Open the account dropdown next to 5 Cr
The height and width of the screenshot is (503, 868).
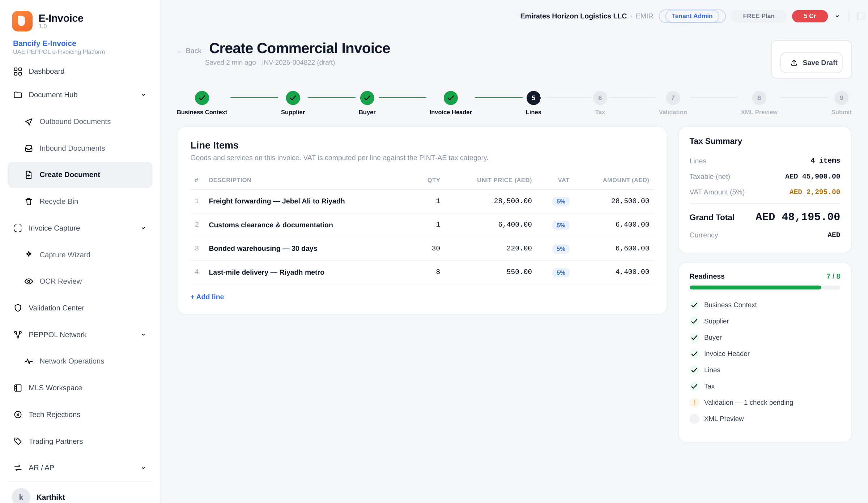837,16
